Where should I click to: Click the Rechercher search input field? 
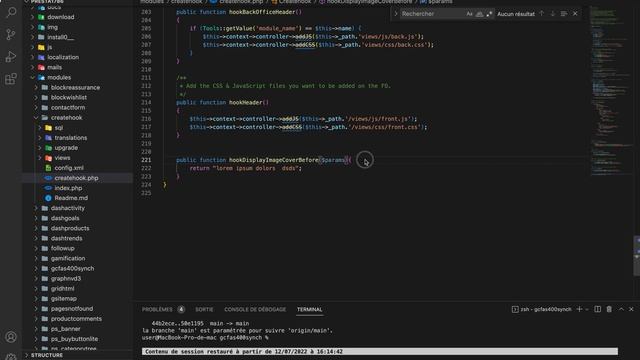pyautogui.click(x=432, y=14)
